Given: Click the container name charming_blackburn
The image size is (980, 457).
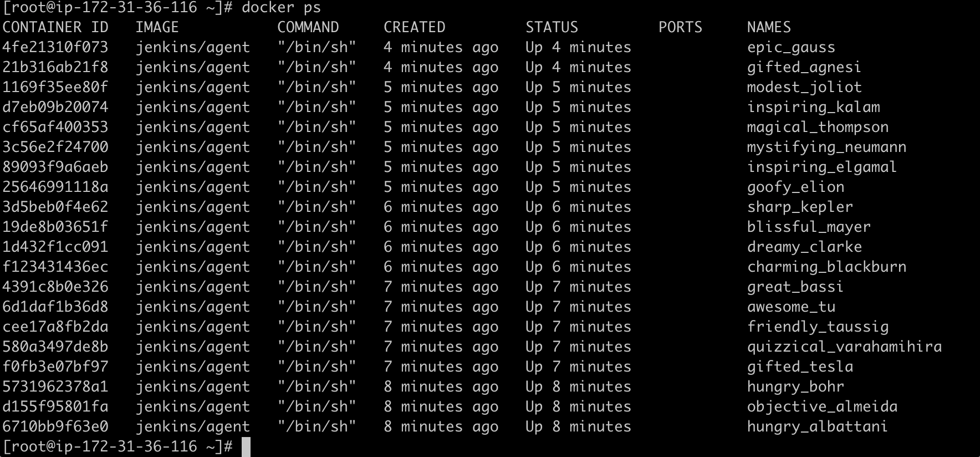Looking at the screenshot, I should pyautogui.click(x=826, y=267).
